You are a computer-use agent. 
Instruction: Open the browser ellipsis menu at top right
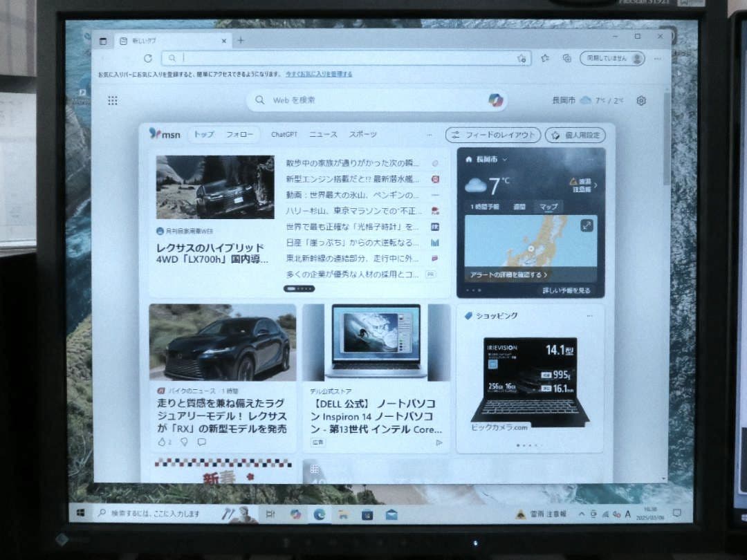coord(657,59)
